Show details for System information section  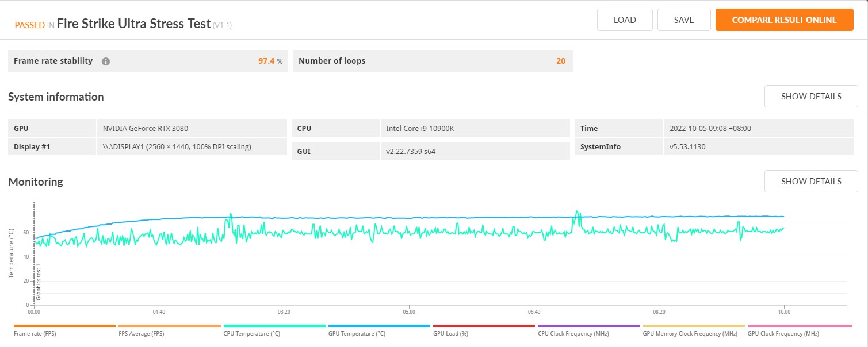coord(811,97)
